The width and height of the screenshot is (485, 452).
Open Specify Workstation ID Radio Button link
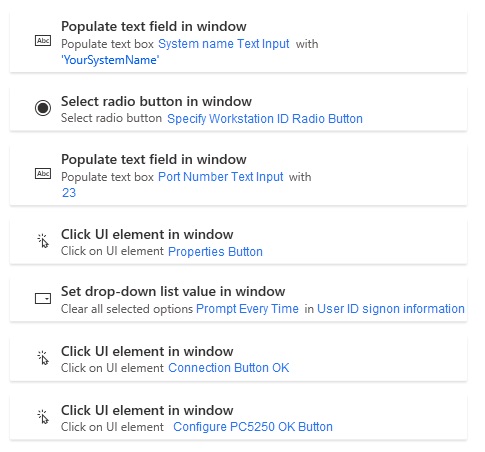pos(265,119)
